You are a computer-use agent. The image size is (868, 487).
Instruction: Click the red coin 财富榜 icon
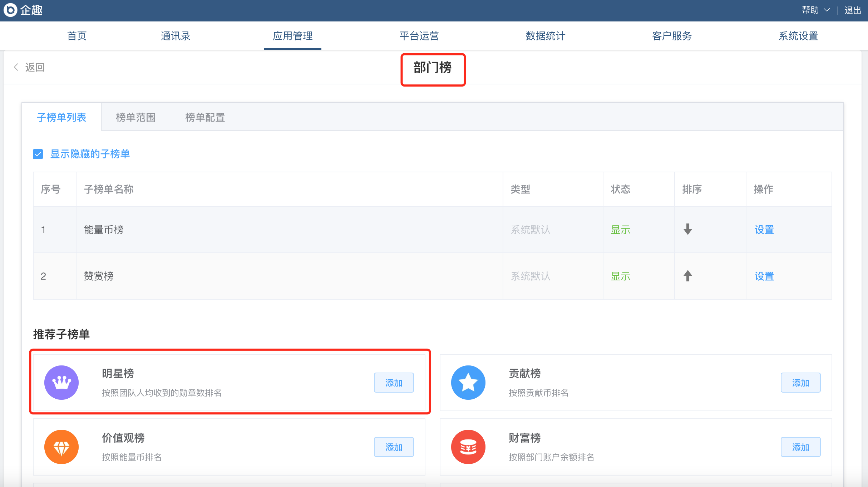(468, 447)
